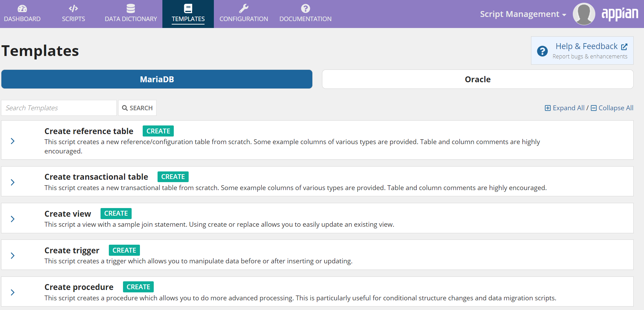
Task: Click the user profile avatar
Action: [x=584, y=14]
